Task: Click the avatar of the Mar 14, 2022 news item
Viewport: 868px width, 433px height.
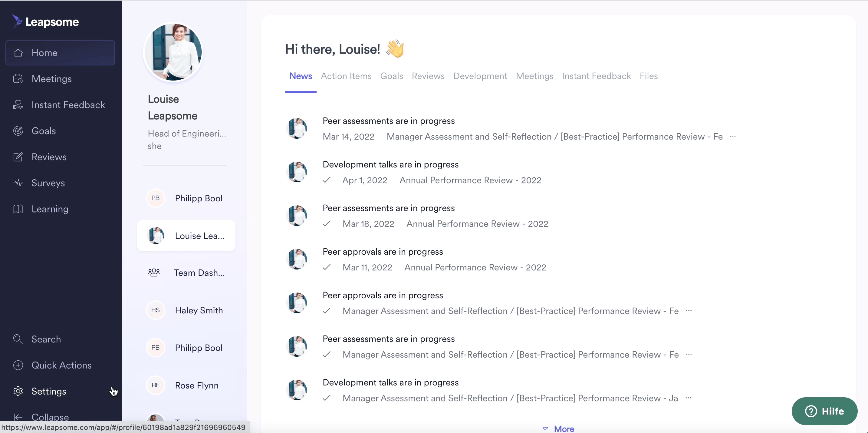Action: (297, 128)
